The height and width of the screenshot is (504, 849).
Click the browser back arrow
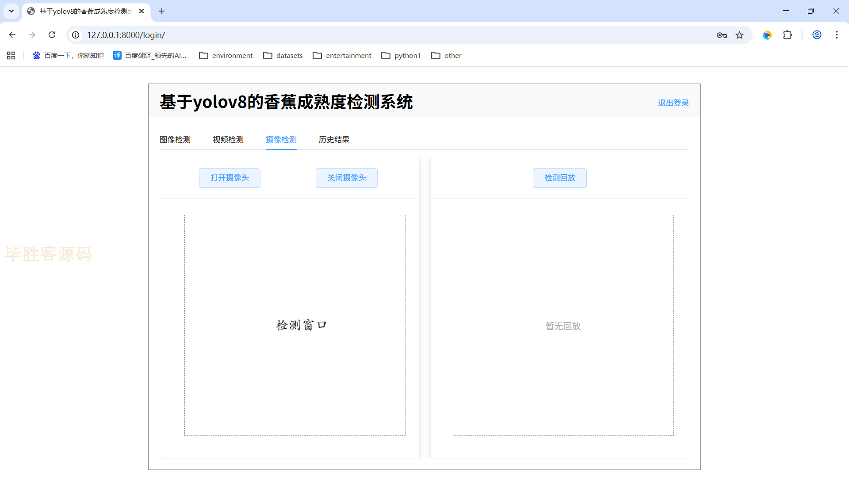click(x=12, y=35)
